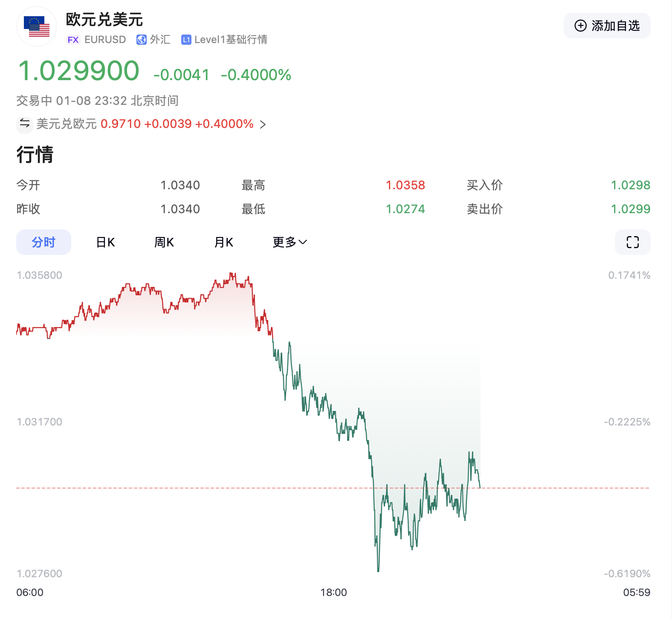Expand the 更多 chart period dropdown
This screenshot has width=672, height=619.
tap(290, 242)
